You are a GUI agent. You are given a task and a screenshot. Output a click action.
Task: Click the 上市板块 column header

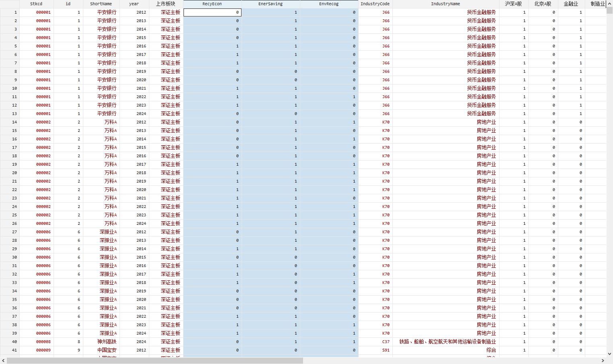point(166,4)
